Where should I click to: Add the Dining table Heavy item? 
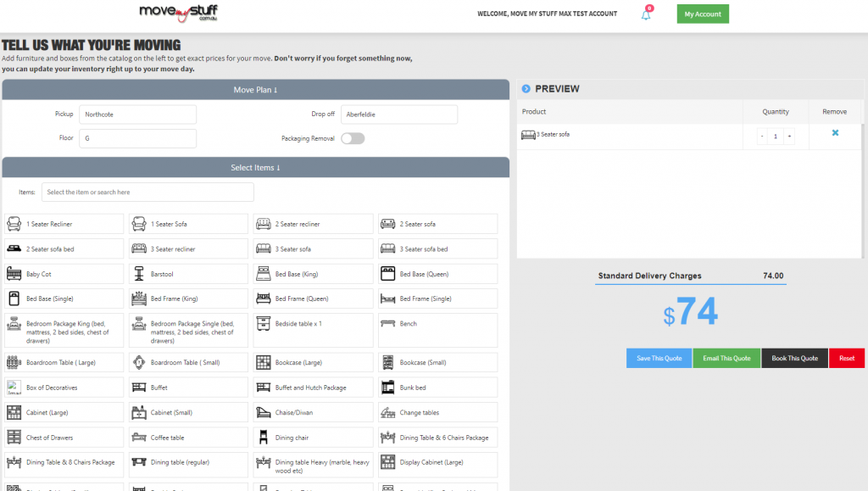314,465
